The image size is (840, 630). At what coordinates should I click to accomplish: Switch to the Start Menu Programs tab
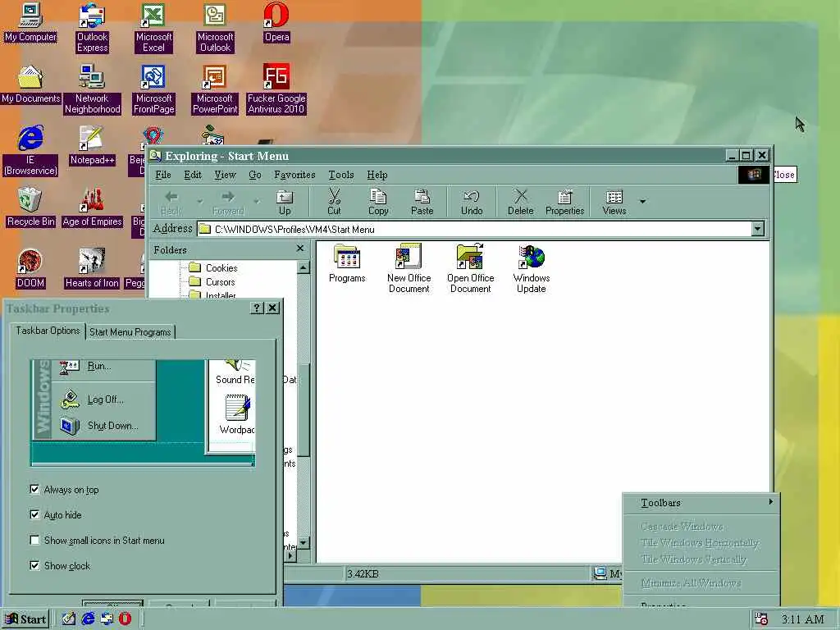130,332
